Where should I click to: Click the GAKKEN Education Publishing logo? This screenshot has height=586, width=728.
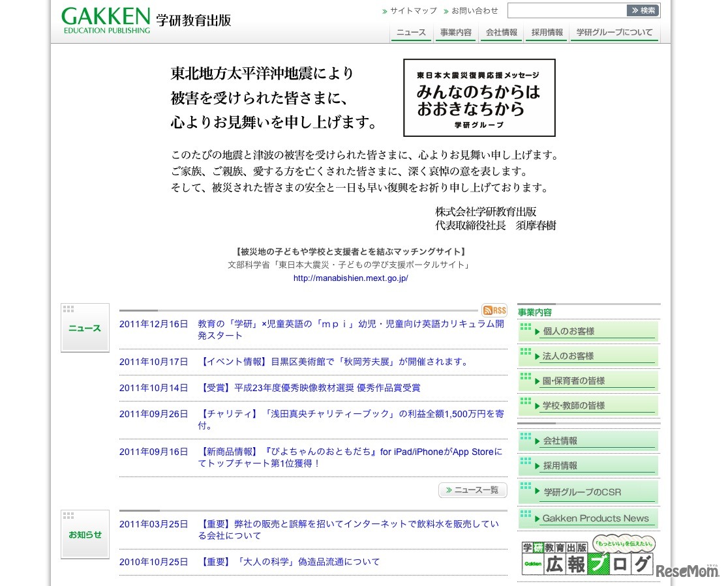[106, 19]
